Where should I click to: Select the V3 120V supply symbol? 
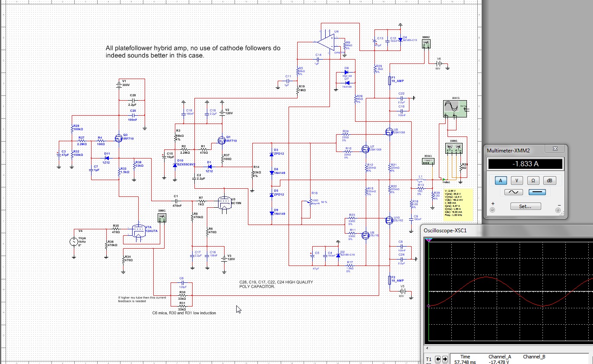223,258
